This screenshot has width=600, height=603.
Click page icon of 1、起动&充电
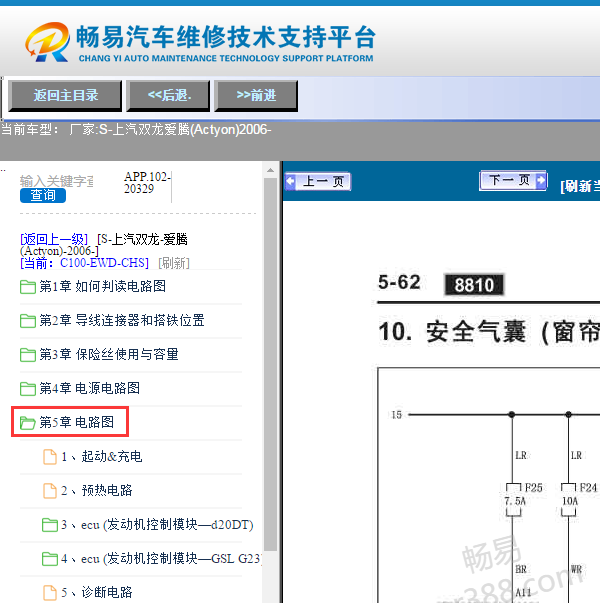point(50,457)
